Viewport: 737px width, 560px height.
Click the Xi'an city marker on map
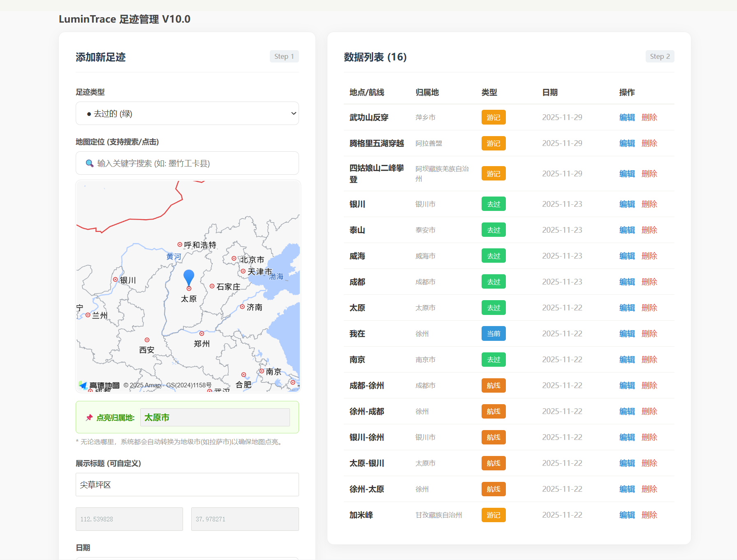coord(147,340)
